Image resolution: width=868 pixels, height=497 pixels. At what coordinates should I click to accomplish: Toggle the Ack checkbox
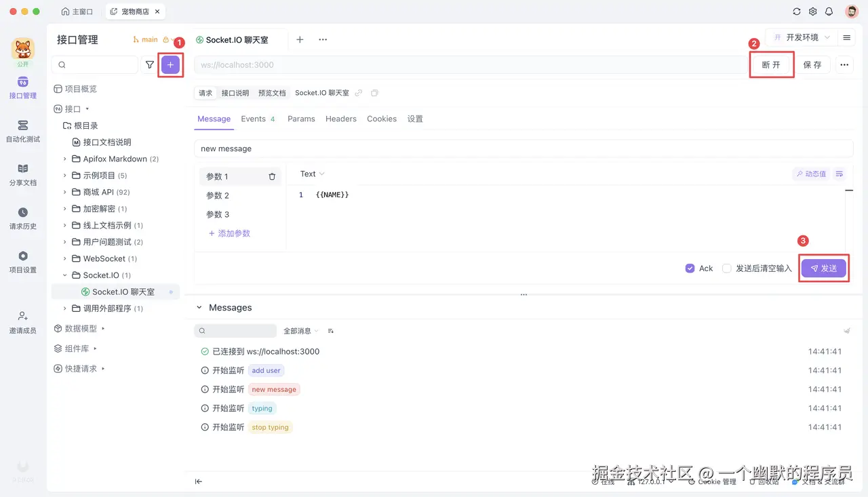tap(690, 269)
